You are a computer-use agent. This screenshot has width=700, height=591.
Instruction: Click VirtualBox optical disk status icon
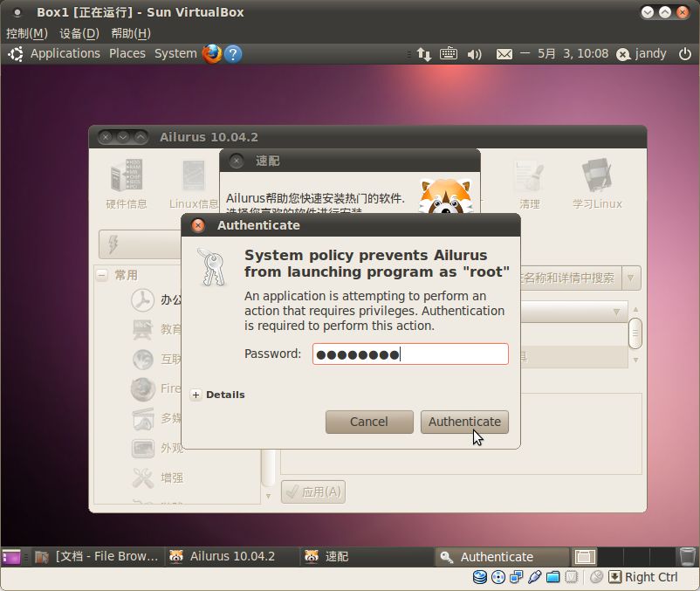[498, 577]
